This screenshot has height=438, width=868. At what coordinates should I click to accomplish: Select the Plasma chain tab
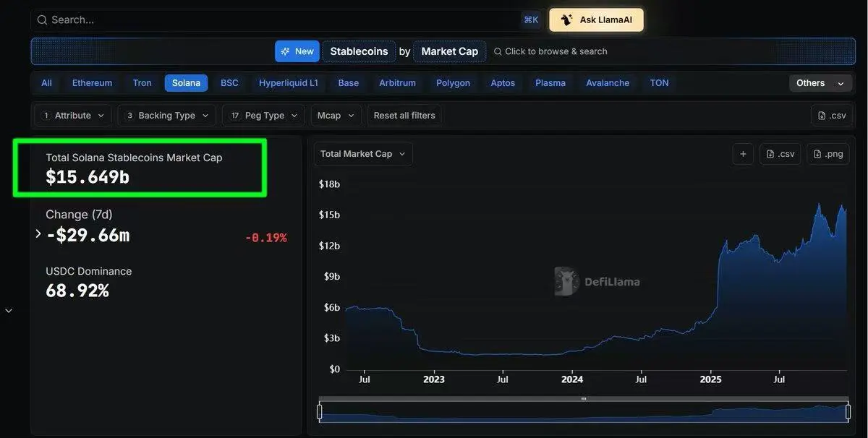(550, 83)
